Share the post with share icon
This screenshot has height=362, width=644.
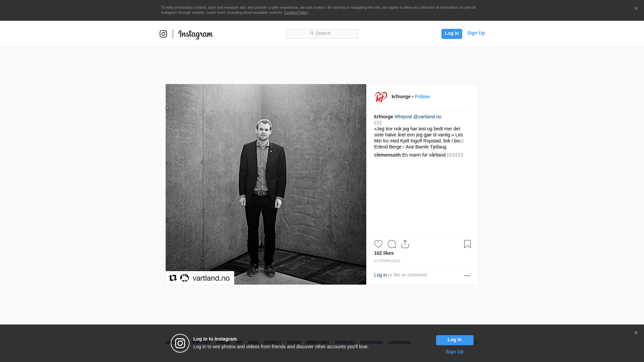coord(405,244)
